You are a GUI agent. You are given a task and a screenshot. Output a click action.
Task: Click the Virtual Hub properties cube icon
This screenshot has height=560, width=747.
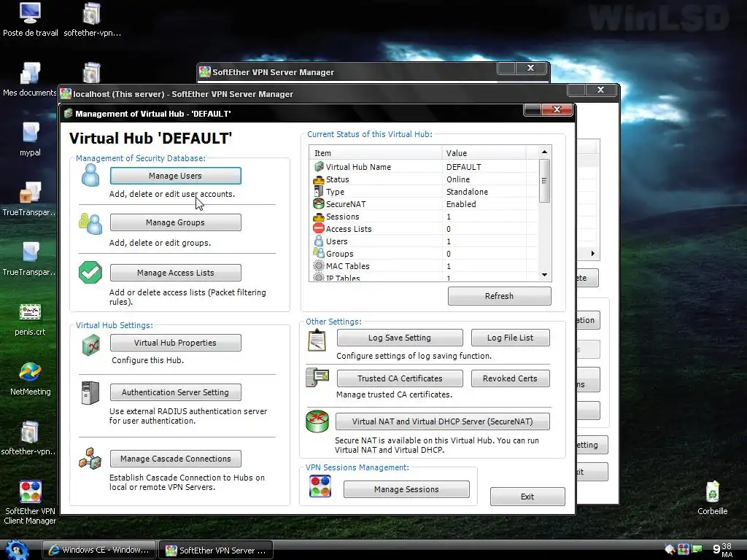point(91,345)
